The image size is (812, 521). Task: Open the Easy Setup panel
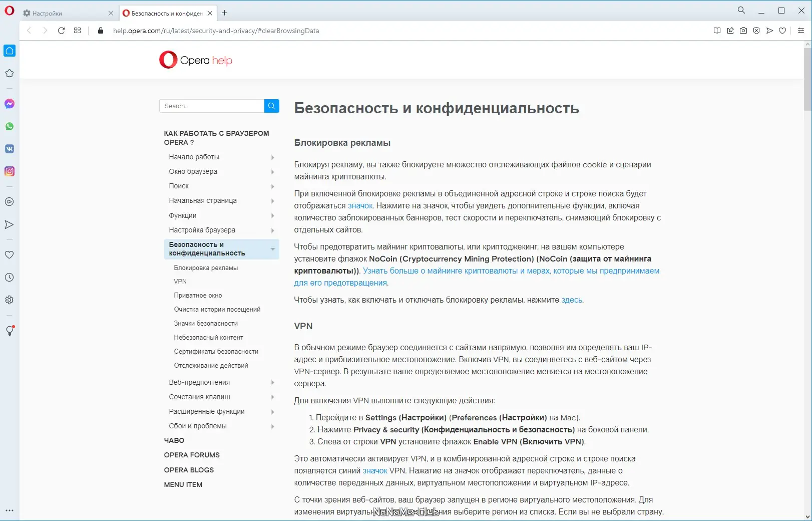tap(801, 31)
